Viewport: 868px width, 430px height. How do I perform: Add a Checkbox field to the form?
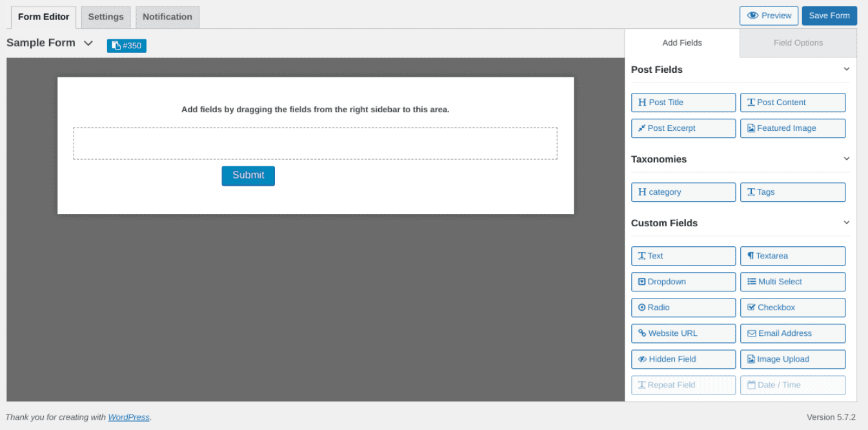(792, 308)
